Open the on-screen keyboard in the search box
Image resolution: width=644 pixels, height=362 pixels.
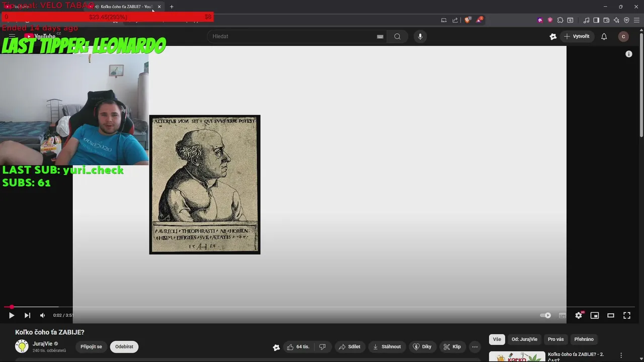click(380, 36)
